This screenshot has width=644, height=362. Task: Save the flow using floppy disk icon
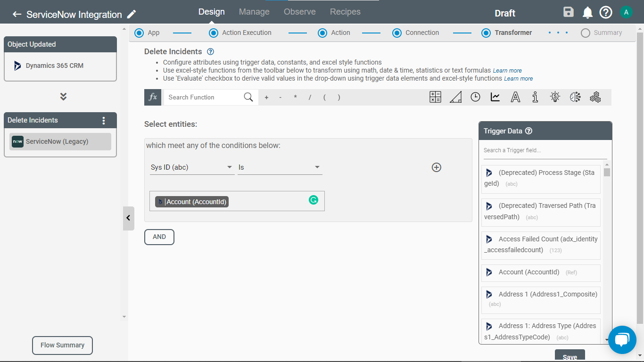pos(569,12)
